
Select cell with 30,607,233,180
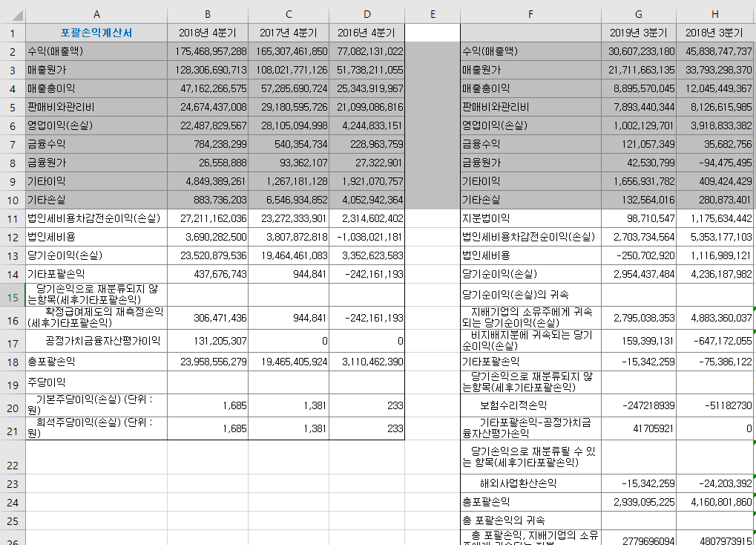click(x=639, y=51)
